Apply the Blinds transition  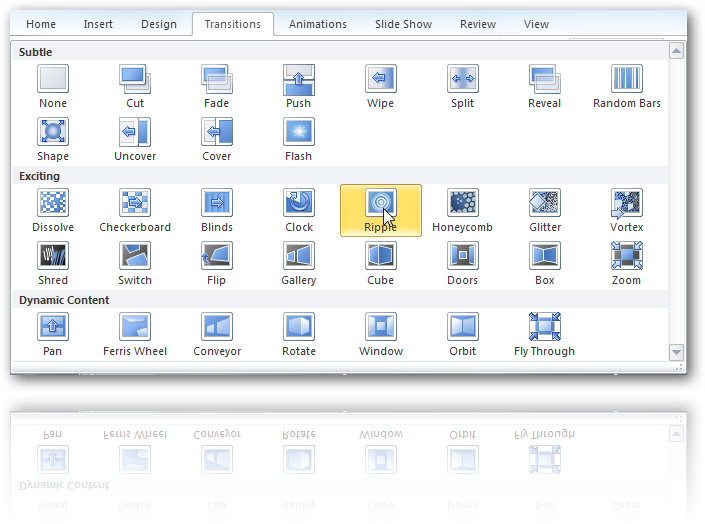[217, 210]
